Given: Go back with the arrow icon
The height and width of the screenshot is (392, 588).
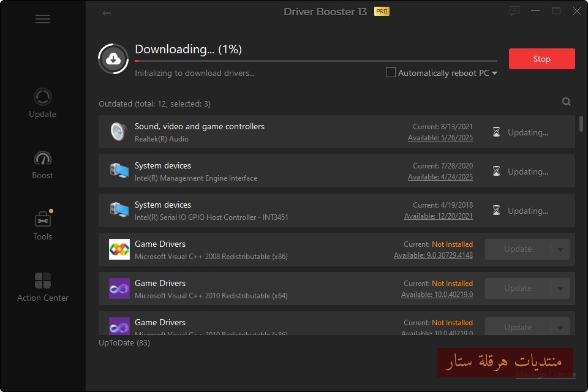Looking at the screenshot, I should pos(107,13).
